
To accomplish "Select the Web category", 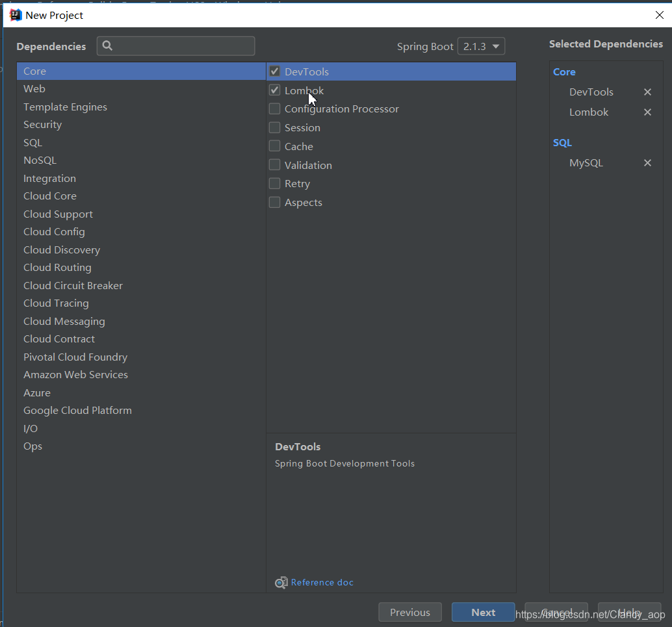I will [x=142, y=89].
